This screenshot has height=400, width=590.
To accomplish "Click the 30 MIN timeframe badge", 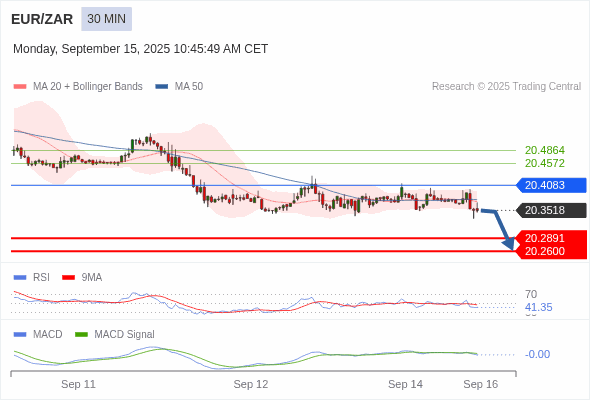I will click(x=106, y=19).
